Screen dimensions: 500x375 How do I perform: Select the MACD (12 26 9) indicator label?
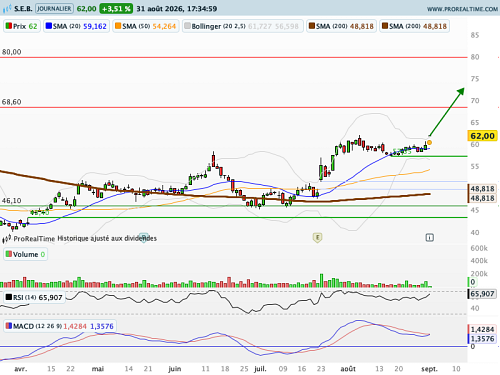click(x=60, y=326)
